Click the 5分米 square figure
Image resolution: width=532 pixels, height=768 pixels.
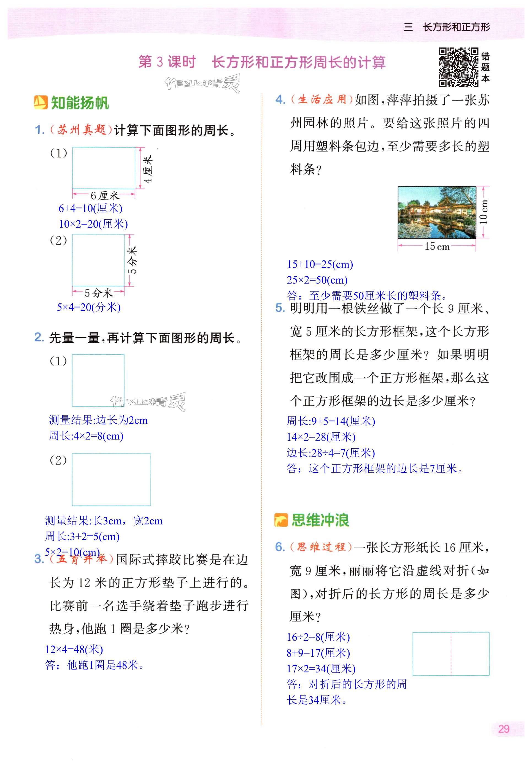coord(98,260)
